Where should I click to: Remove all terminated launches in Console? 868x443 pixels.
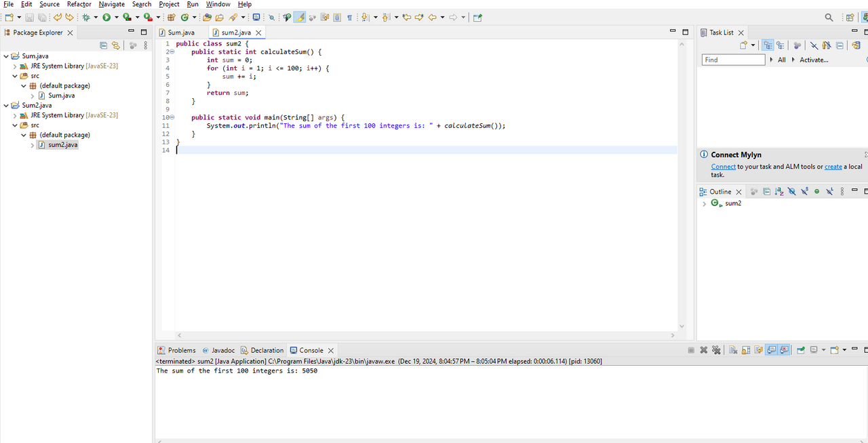(716, 350)
